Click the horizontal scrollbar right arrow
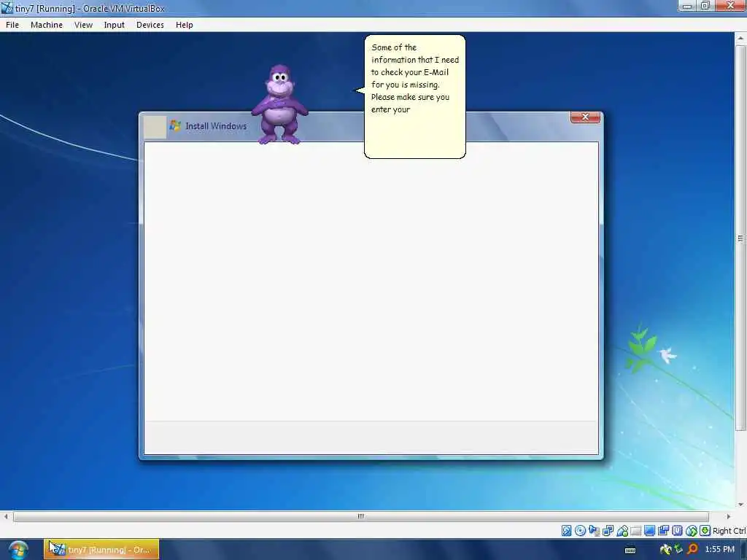The image size is (747, 560). tap(728, 516)
